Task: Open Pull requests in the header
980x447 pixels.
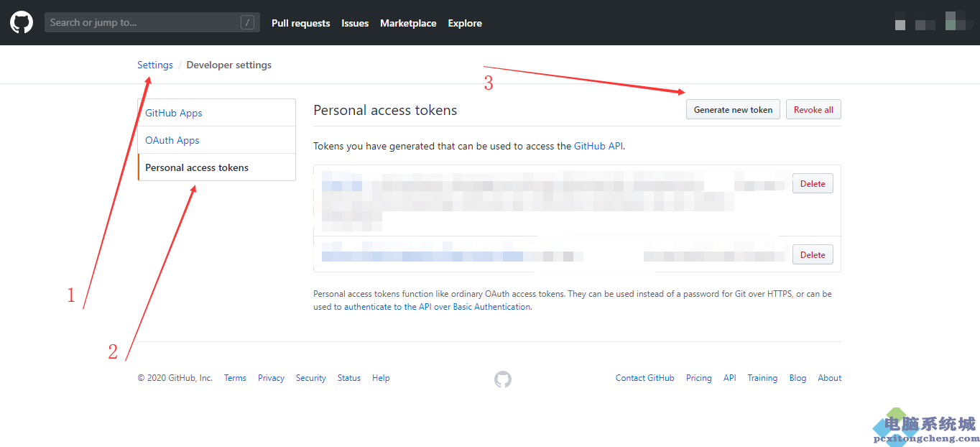Action: point(301,23)
